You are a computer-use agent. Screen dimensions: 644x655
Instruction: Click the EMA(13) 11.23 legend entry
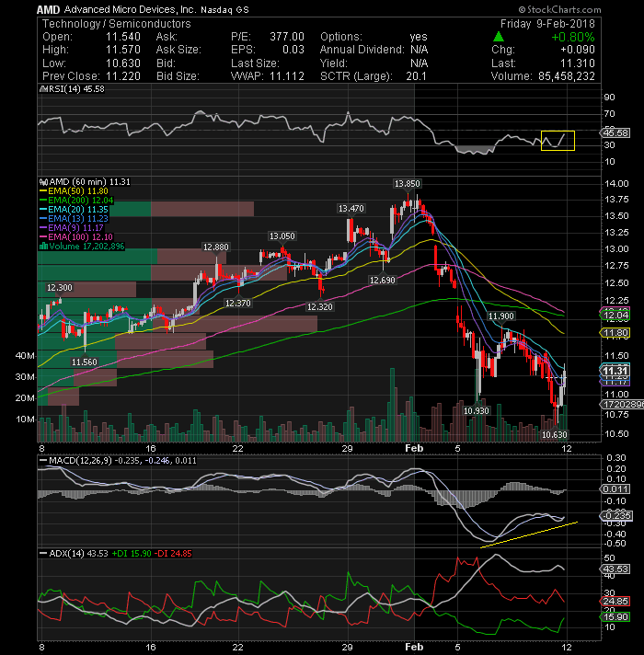[x=75, y=218]
